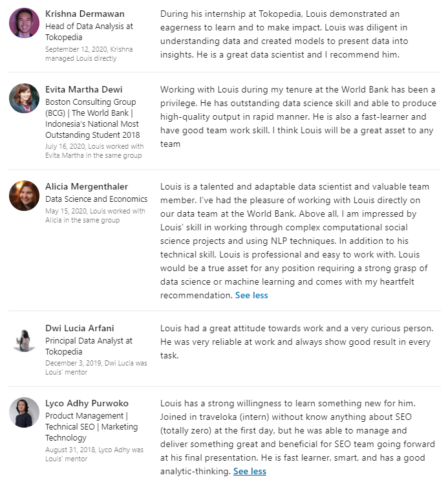Collapse Alicia's recommendation with See less
This screenshot has height=482, width=448.
pyautogui.click(x=251, y=295)
